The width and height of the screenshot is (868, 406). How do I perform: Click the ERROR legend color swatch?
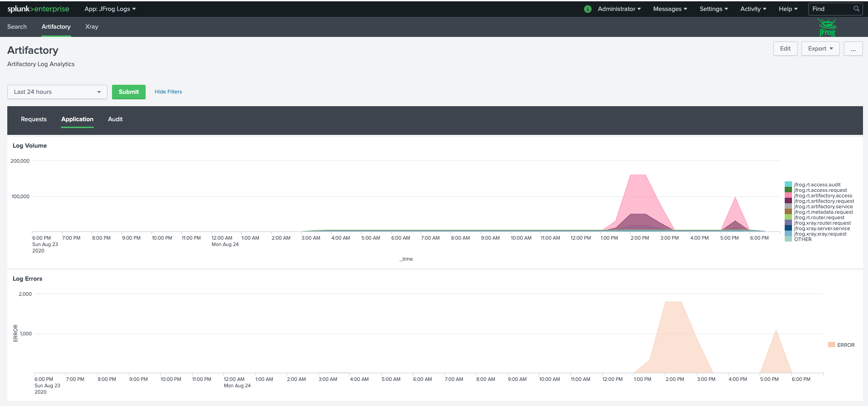pos(832,345)
